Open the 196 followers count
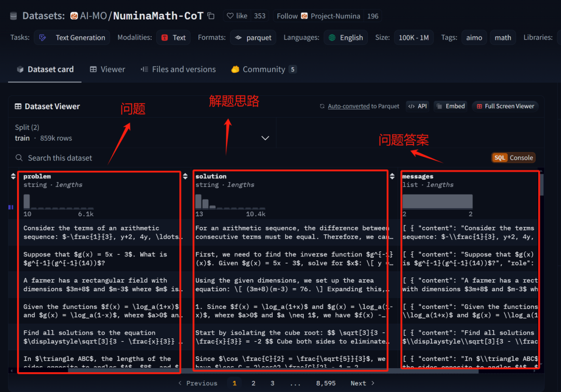561x392 pixels. click(x=372, y=16)
